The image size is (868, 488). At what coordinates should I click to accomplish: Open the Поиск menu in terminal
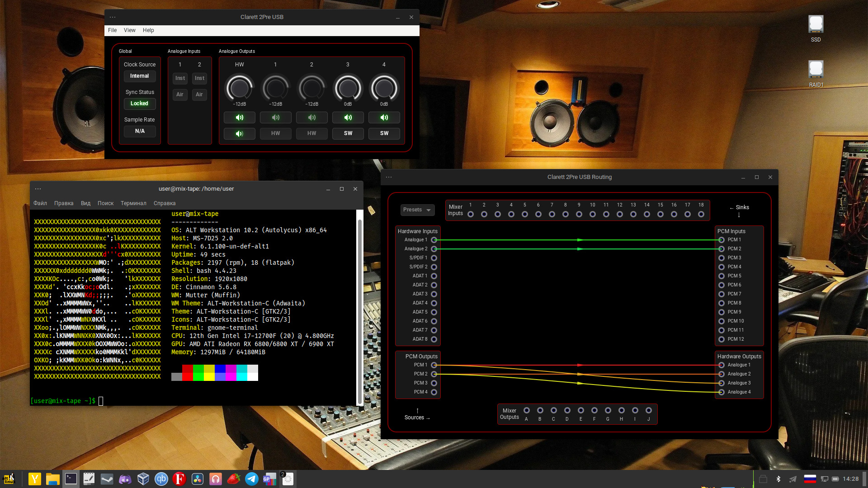coord(105,203)
